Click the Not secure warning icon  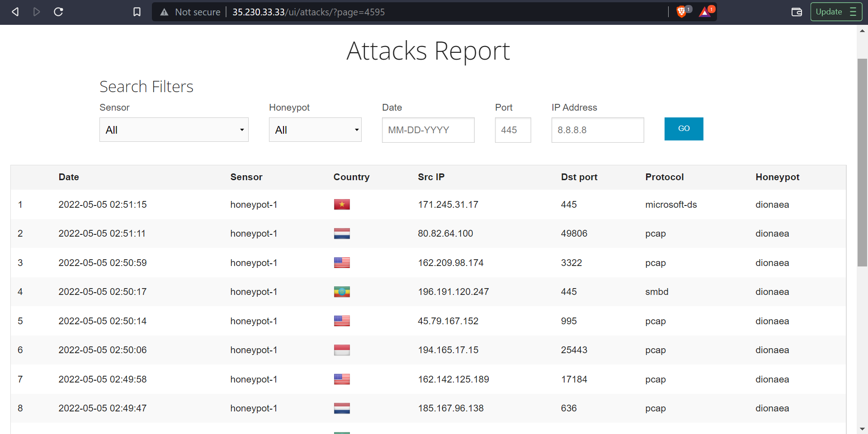[164, 12]
